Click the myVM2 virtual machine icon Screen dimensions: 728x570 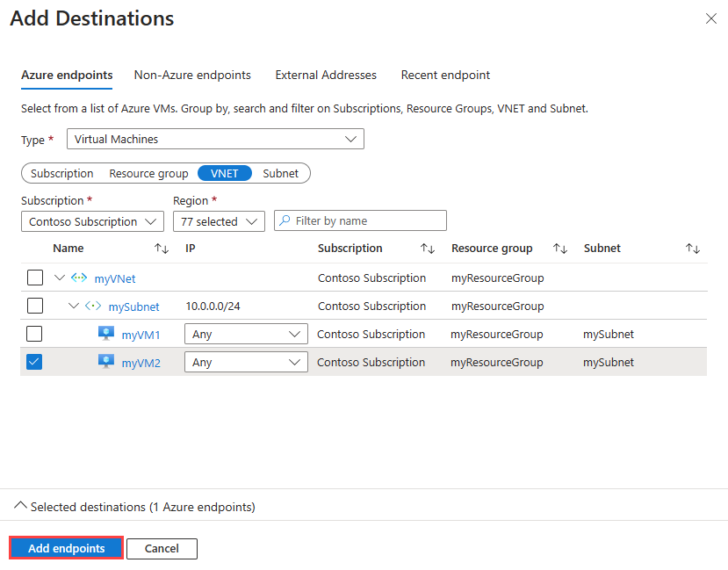106,361
